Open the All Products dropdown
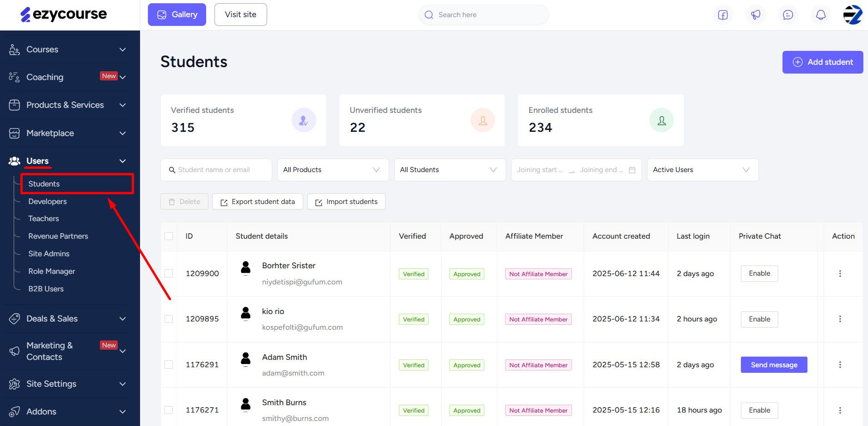This screenshot has width=868, height=426. pos(333,170)
